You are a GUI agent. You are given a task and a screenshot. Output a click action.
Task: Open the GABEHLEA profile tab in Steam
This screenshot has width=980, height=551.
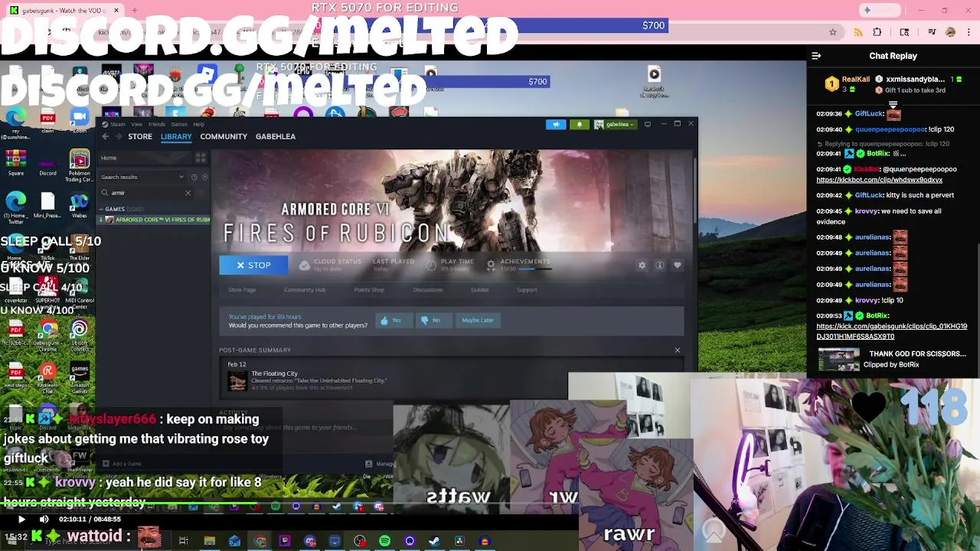click(276, 136)
